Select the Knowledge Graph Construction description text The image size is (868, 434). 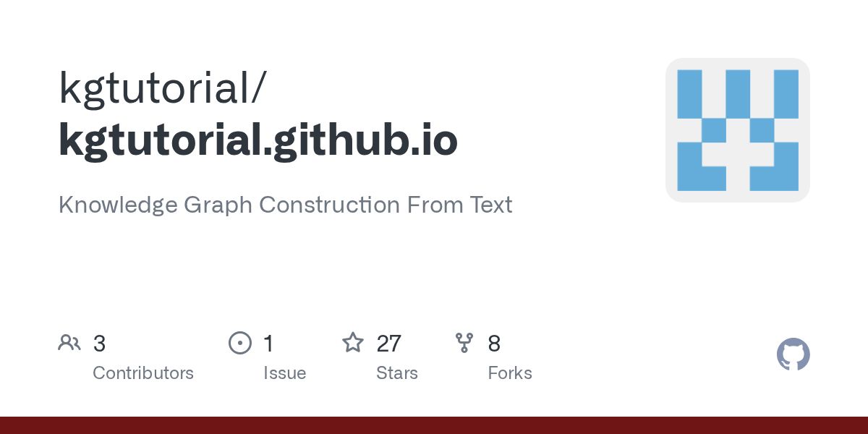tap(286, 205)
